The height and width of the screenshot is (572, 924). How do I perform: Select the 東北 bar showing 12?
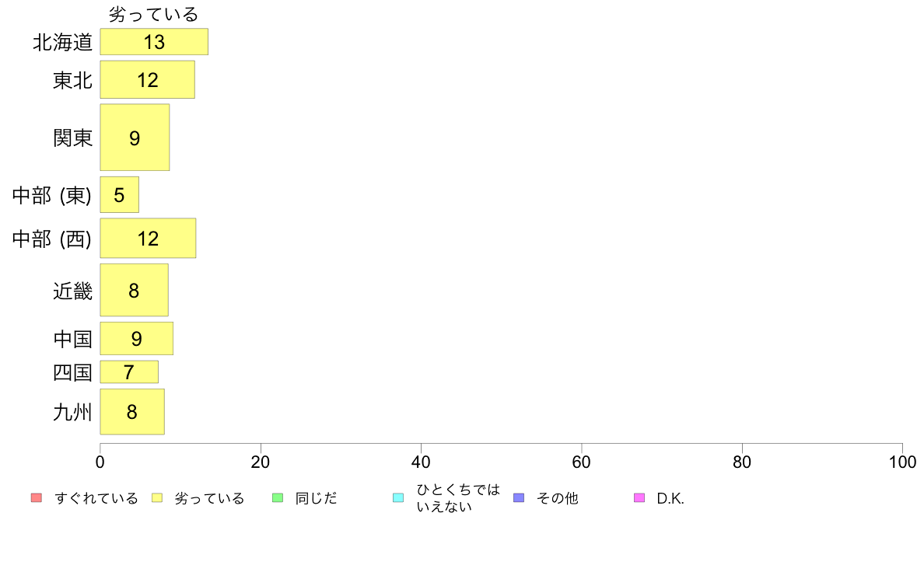click(147, 79)
